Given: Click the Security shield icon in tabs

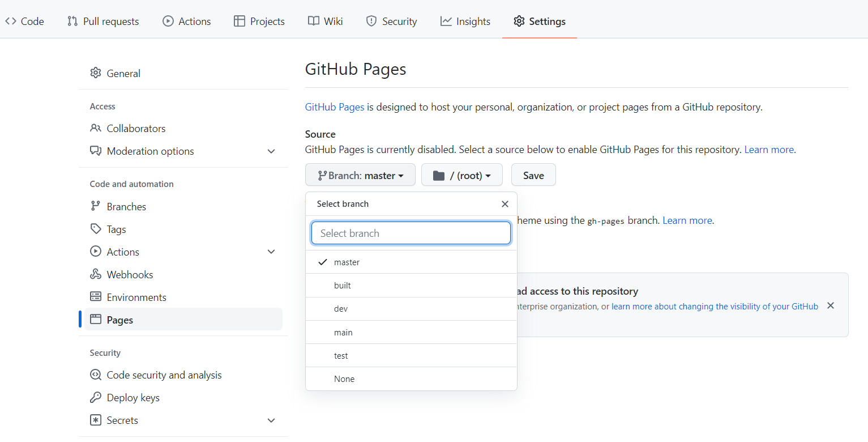Looking at the screenshot, I should [371, 21].
